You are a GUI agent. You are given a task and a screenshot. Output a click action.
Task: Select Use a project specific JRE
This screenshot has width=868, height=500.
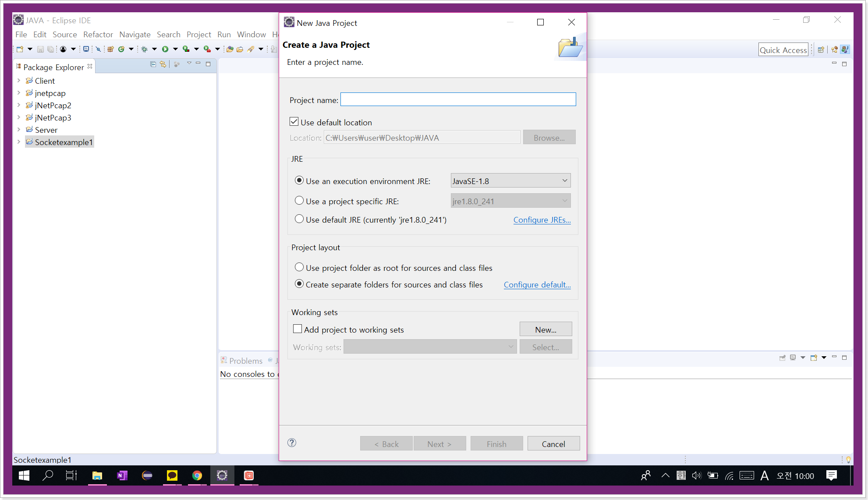299,201
